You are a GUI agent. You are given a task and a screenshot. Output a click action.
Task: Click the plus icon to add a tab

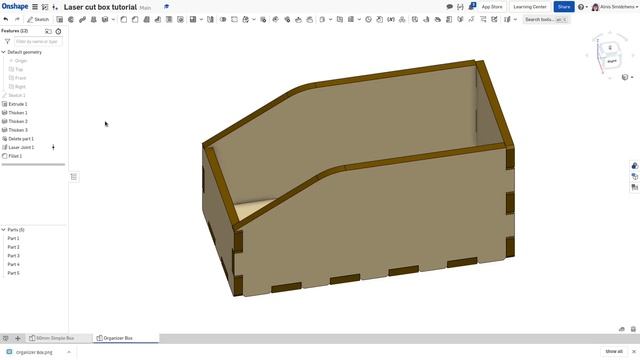pyautogui.click(x=18, y=338)
